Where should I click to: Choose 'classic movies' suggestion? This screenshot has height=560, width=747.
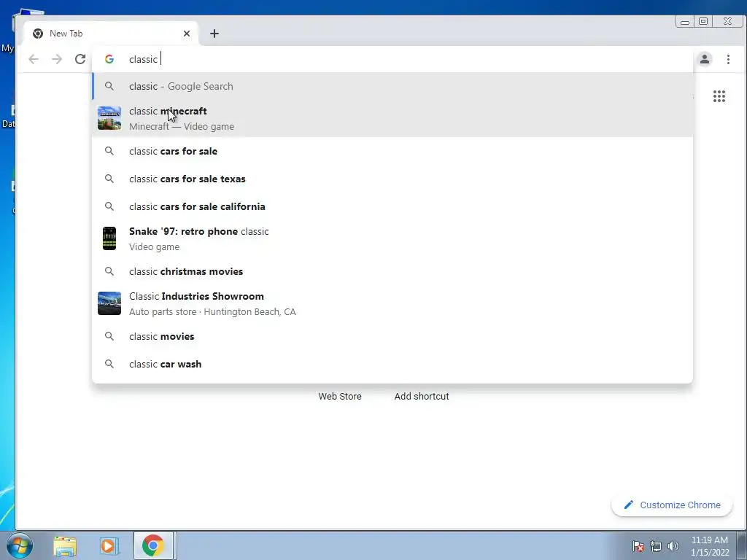tap(392, 336)
